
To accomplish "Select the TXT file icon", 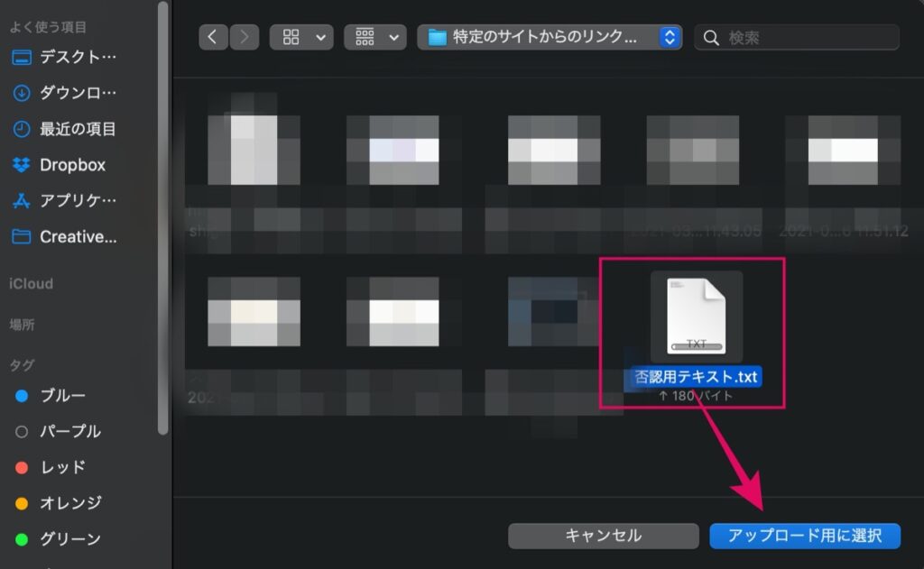I will (x=696, y=317).
